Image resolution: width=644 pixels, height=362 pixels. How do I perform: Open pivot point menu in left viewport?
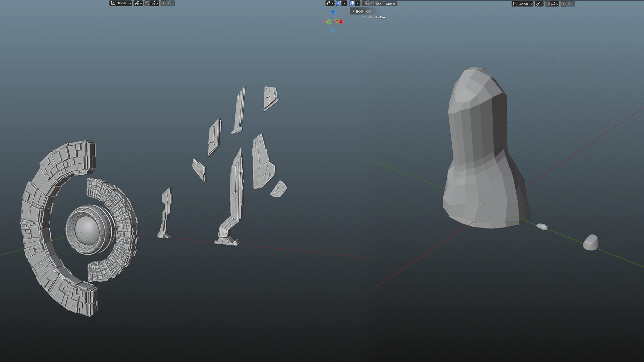pyautogui.click(x=138, y=3)
